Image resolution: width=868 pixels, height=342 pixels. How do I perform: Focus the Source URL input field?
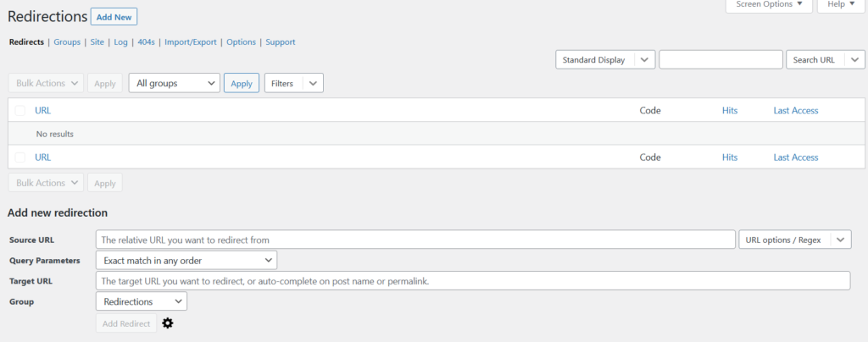[x=415, y=240]
